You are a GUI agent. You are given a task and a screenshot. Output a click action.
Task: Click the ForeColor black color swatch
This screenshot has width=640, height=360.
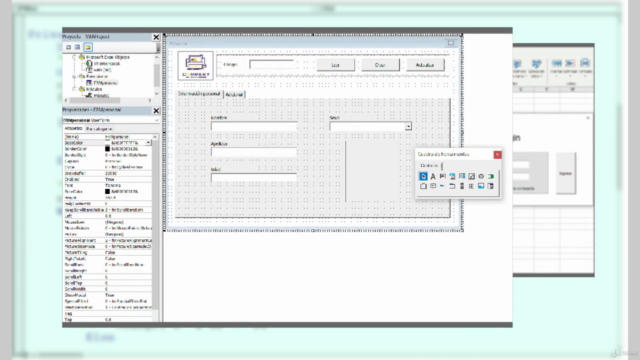coord(107,191)
